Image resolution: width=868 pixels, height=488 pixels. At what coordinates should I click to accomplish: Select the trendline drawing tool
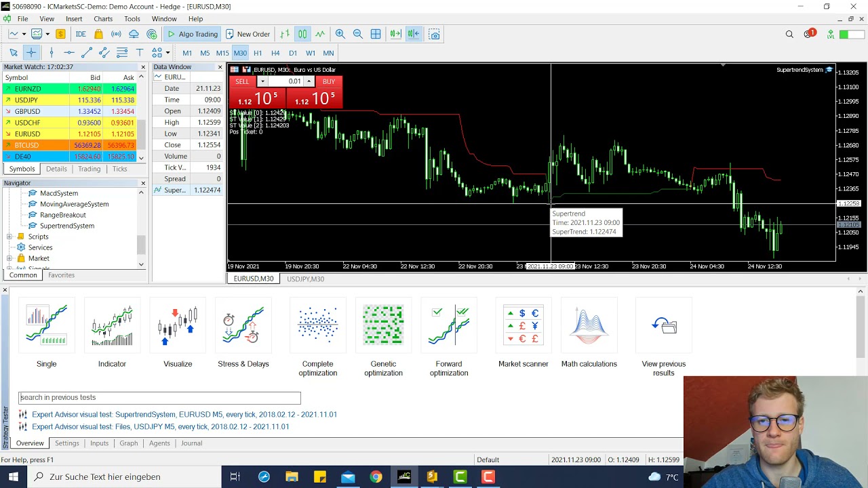click(87, 53)
